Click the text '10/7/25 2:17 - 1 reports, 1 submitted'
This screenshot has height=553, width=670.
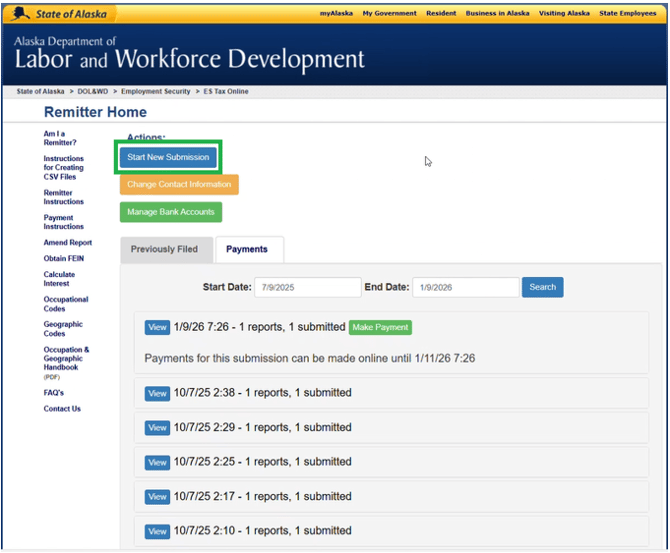pyautogui.click(x=262, y=497)
